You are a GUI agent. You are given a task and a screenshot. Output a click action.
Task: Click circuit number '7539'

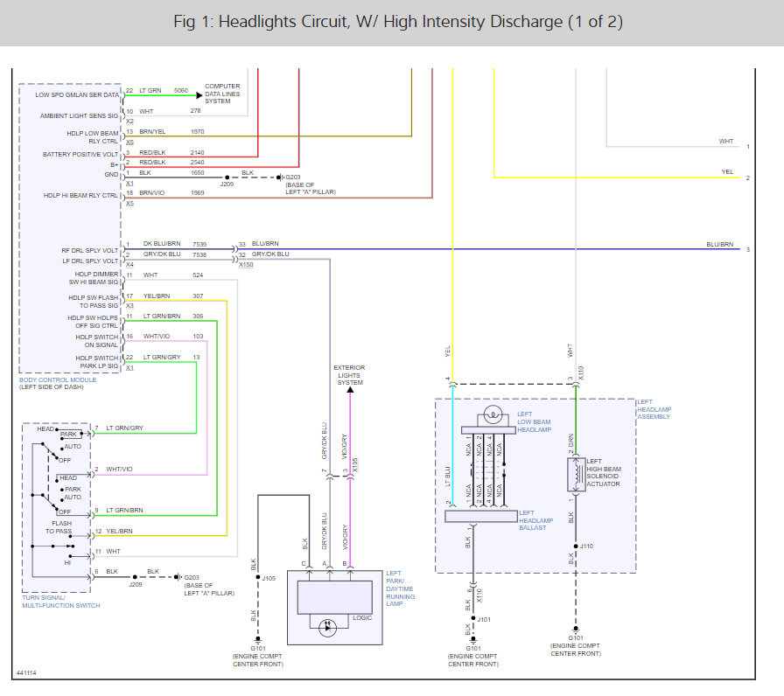point(199,244)
